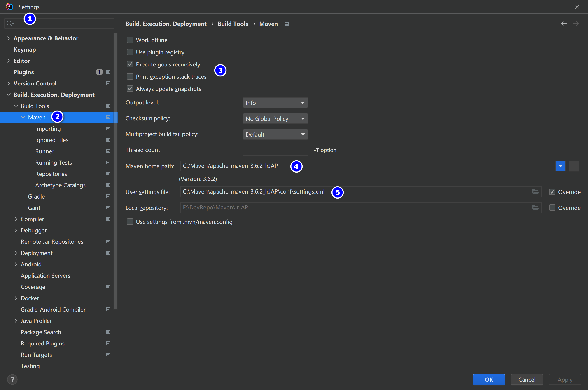The width and height of the screenshot is (588, 390).
Task: Navigate back with the left arrow
Action: (564, 24)
